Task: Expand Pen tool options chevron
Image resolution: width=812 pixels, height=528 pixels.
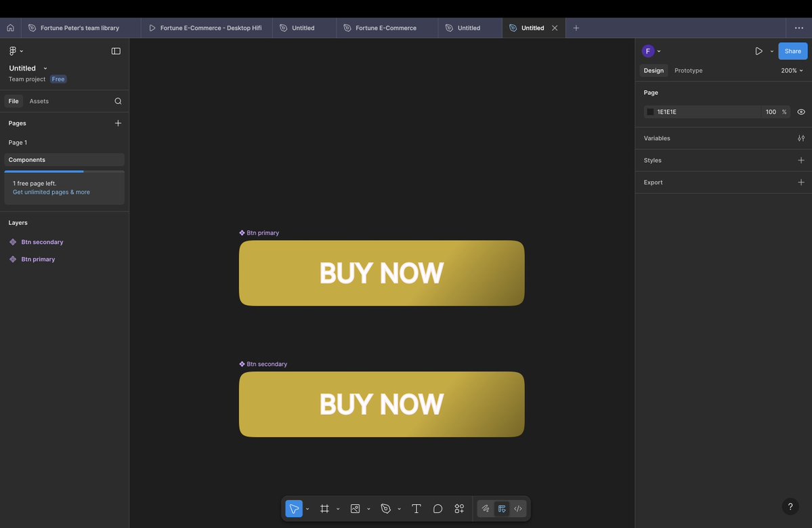Action: click(399, 509)
